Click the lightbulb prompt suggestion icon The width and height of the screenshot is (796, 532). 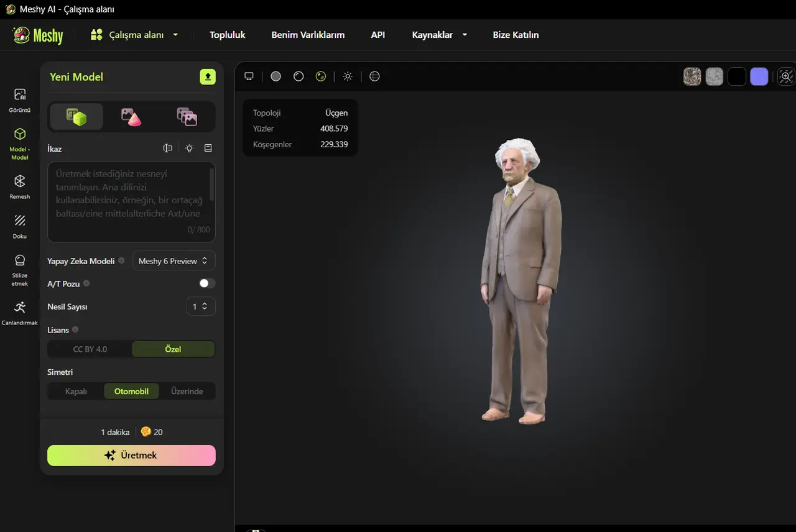click(190, 148)
